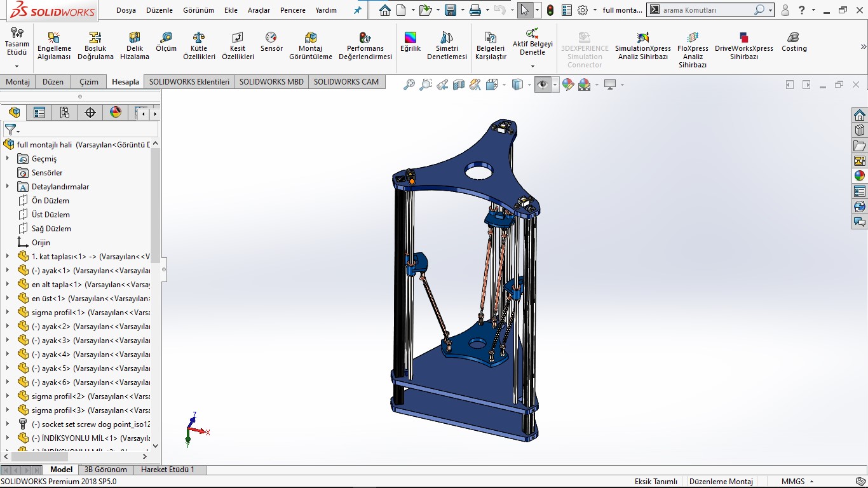Image resolution: width=868 pixels, height=488 pixels.
Task: Click the Options gear icon
Action: [x=583, y=10]
